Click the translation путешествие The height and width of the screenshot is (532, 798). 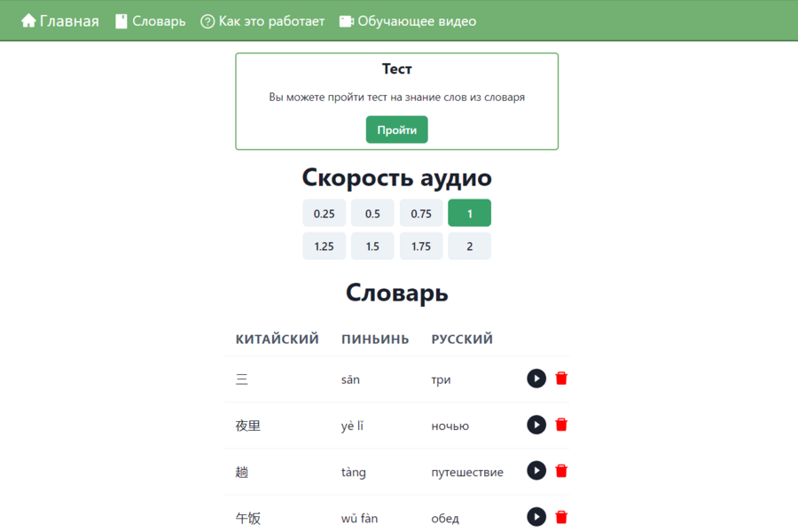(x=467, y=473)
